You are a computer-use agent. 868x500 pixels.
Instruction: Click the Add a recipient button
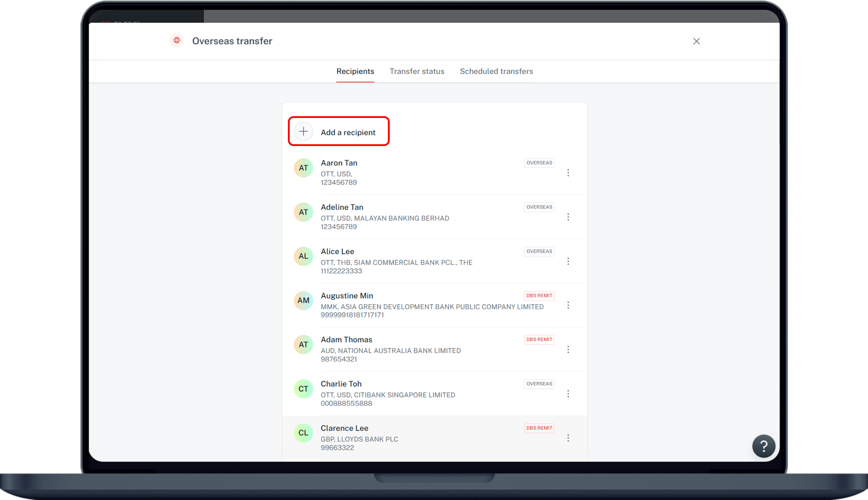point(348,132)
